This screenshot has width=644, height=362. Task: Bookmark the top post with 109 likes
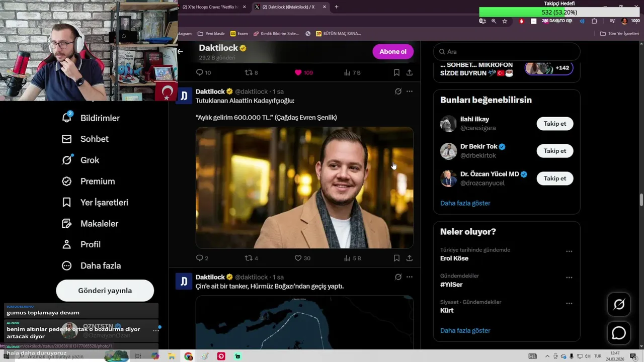pyautogui.click(x=396, y=72)
